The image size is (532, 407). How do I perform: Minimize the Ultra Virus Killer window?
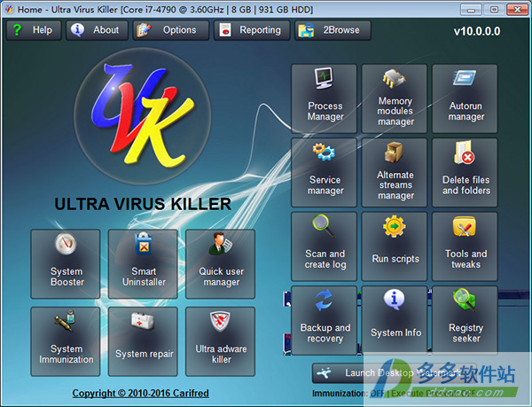pos(471,10)
